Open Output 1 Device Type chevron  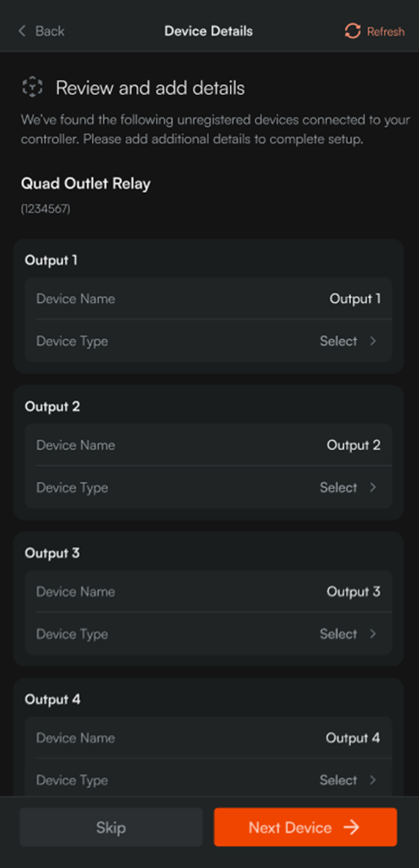[x=373, y=341]
